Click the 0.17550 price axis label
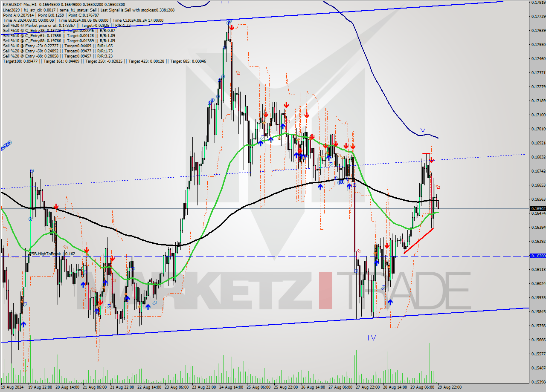Viewport: 546px width, 392px height. 538,45
